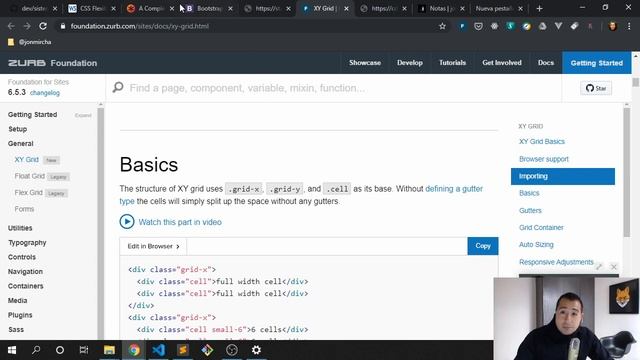The height and width of the screenshot is (360, 640).
Task: Open Visual Studio Code from taskbar
Action: tap(158, 350)
